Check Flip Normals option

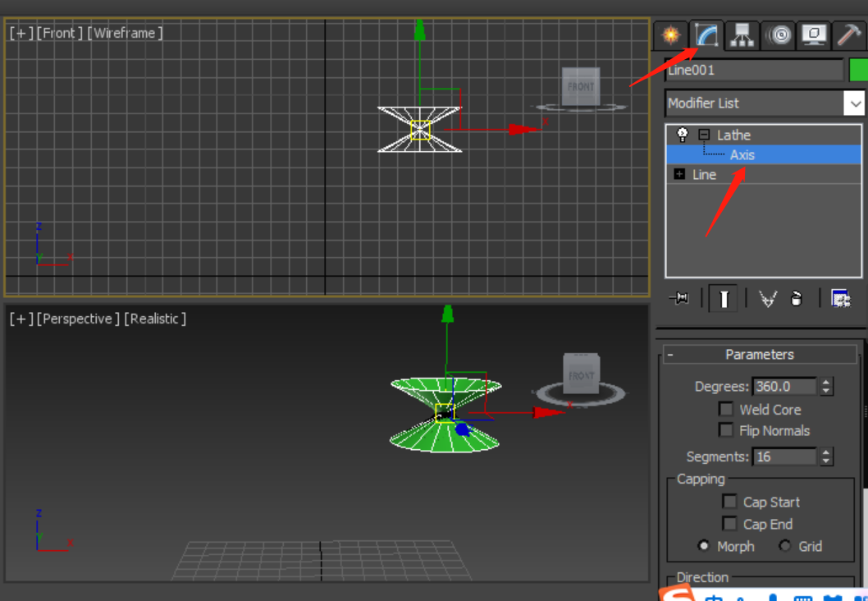[726, 429]
